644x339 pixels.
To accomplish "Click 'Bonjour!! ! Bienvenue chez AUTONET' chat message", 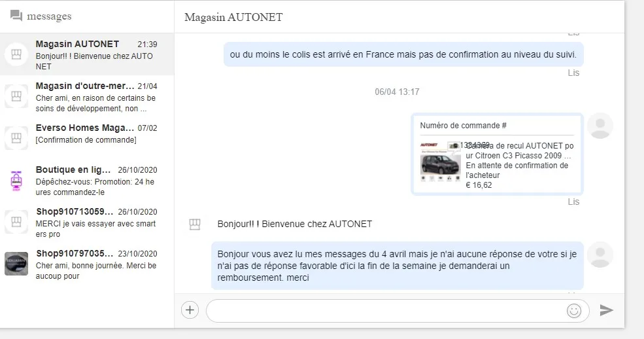I will tap(294, 224).
